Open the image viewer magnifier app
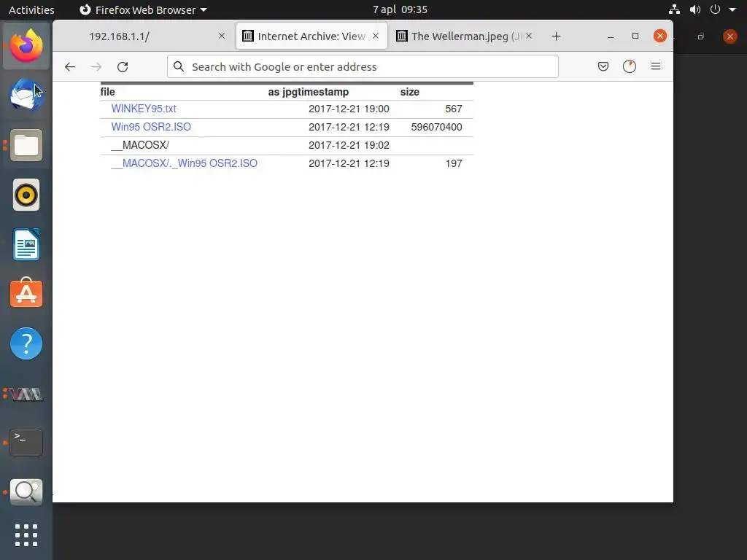The image size is (747, 560). coord(26,492)
